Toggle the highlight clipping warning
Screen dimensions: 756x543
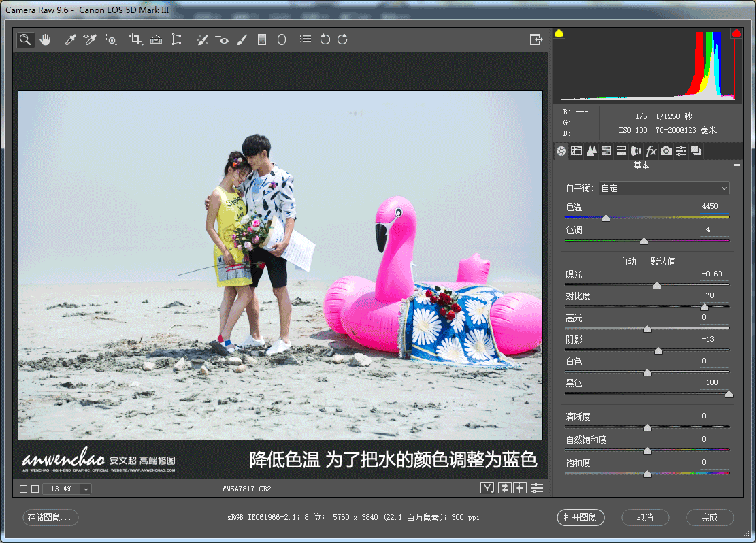click(x=736, y=33)
